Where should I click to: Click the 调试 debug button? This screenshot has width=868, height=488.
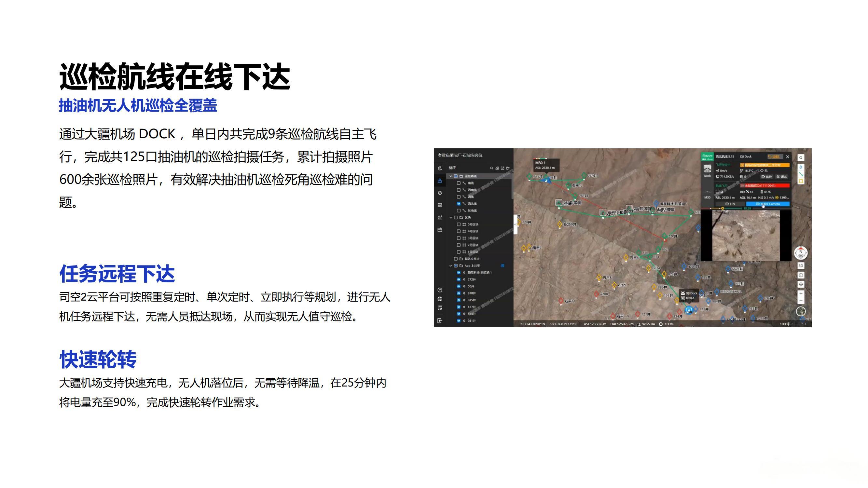781,176
